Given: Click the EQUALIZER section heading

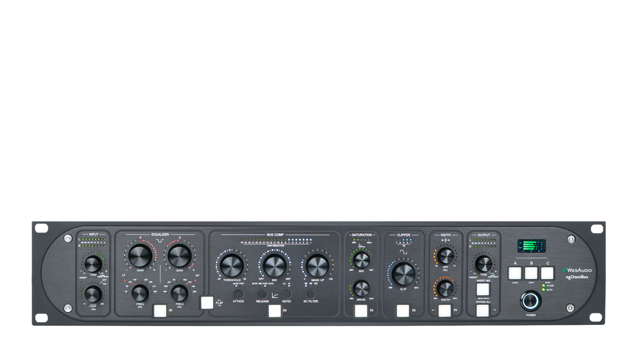Looking at the screenshot, I should click(x=160, y=234).
